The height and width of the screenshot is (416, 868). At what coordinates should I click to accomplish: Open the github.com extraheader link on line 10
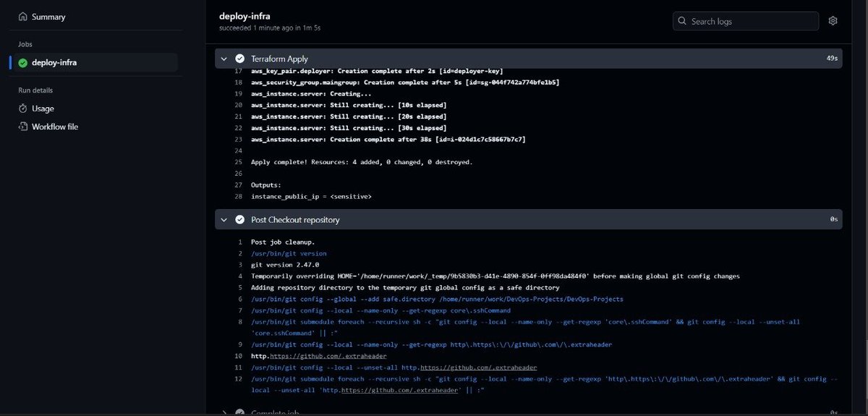click(328, 356)
